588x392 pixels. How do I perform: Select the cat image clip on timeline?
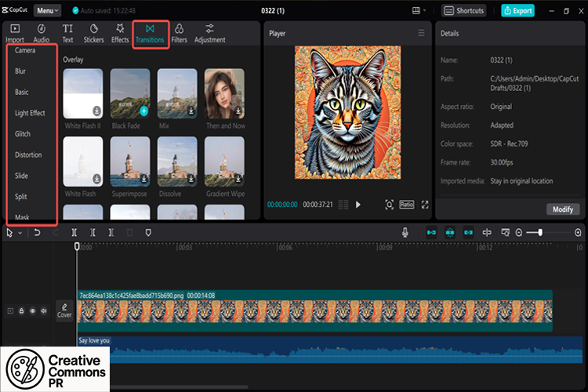tap(314, 310)
